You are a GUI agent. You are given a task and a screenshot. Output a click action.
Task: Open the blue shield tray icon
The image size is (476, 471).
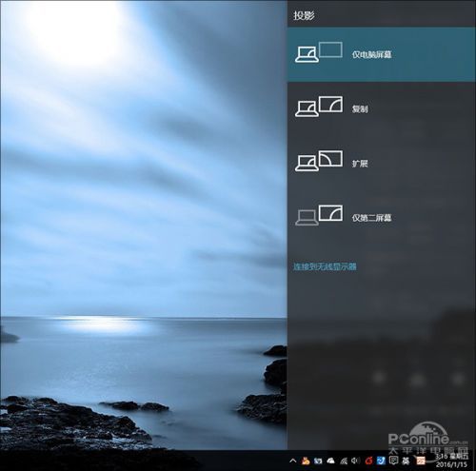tap(381, 461)
